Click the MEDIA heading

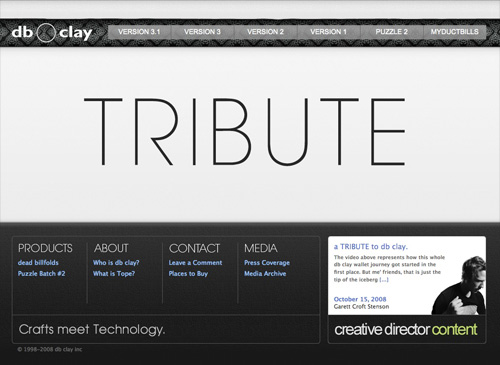[x=261, y=248]
